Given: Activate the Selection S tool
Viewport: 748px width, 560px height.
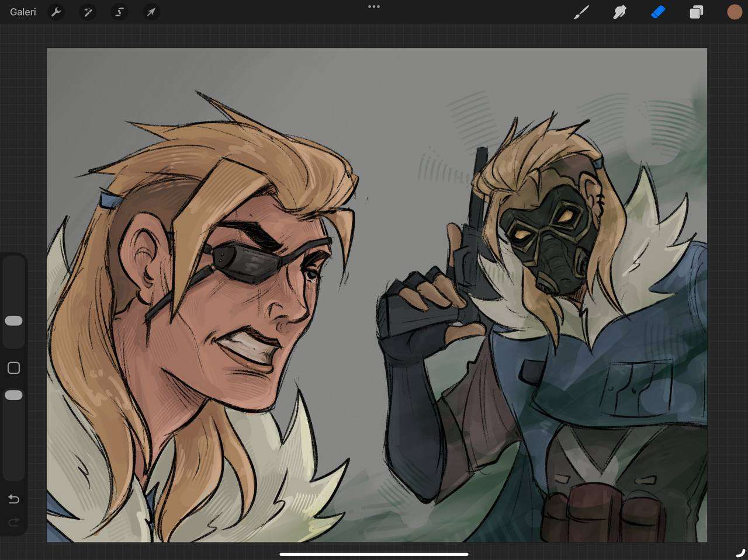Looking at the screenshot, I should pyautogui.click(x=120, y=12).
